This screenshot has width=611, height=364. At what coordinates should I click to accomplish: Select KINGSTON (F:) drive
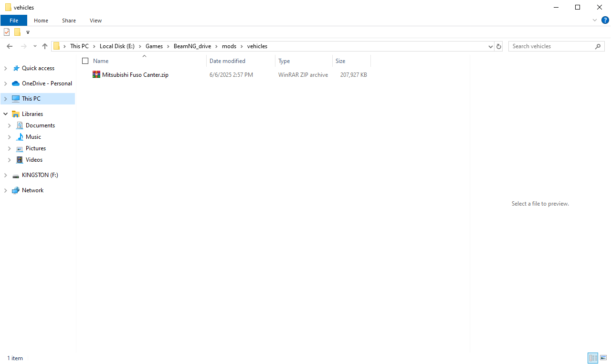pos(40,175)
